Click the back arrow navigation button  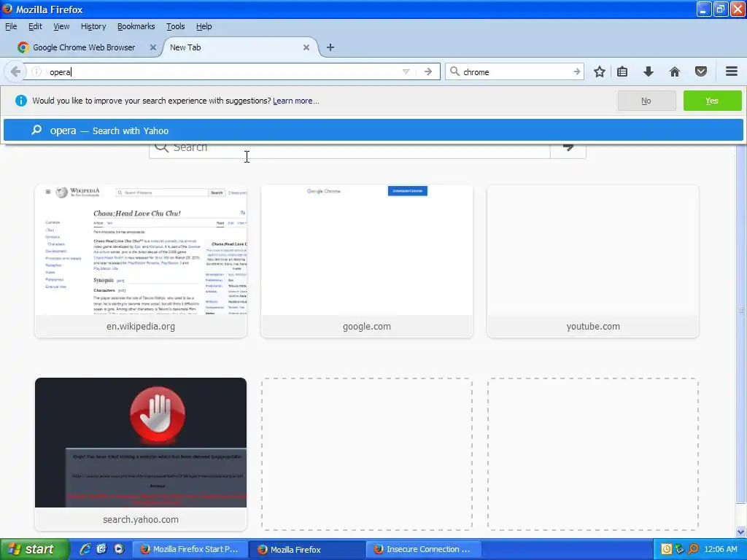[x=15, y=72]
